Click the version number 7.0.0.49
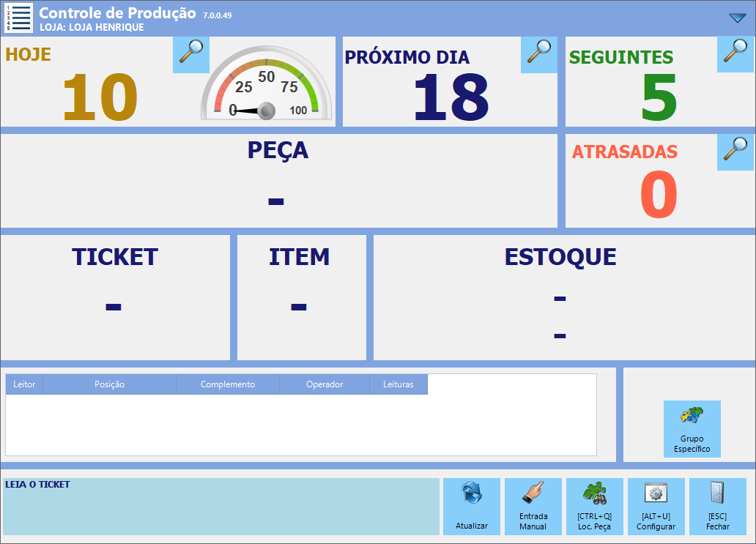Screen dimensions: 756x544 [x=217, y=15]
